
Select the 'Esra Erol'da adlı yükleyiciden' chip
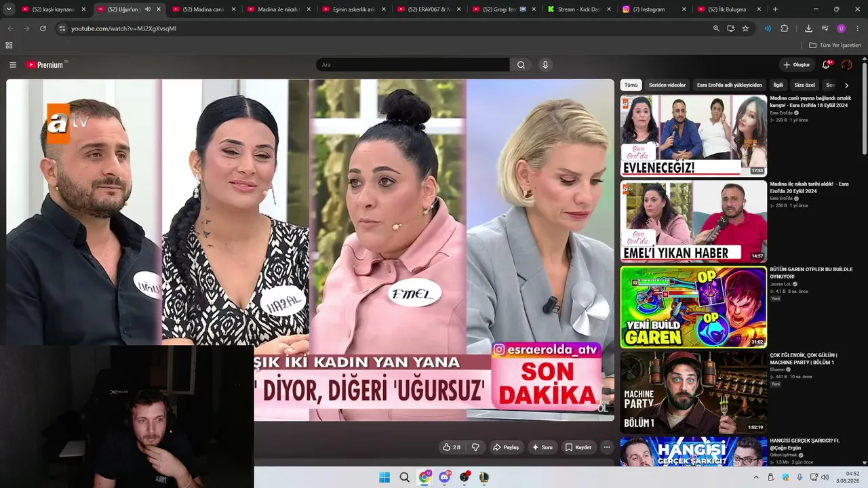click(730, 85)
